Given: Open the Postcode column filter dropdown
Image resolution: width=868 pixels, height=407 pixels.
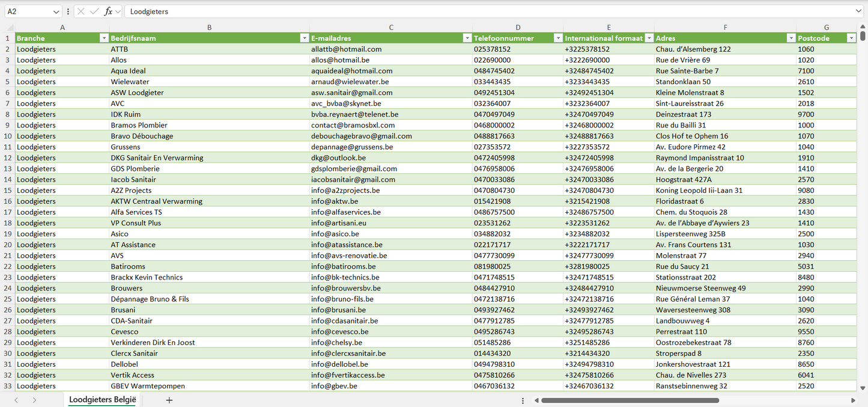Looking at the screenshot, I should tap(851, 38).
